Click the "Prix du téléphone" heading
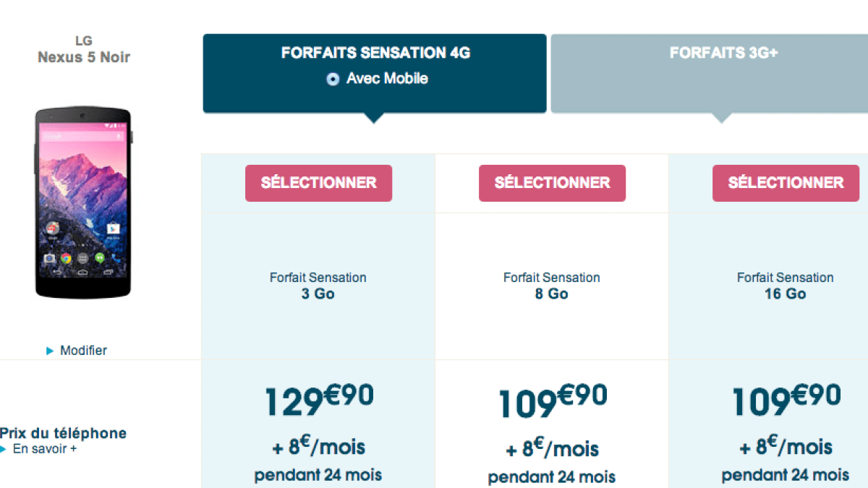 [64, 434]
